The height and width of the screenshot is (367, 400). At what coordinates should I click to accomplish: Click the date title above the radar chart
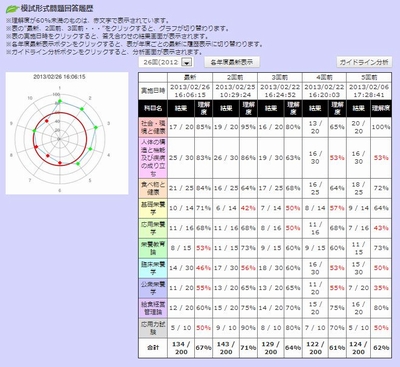point(59,77)
